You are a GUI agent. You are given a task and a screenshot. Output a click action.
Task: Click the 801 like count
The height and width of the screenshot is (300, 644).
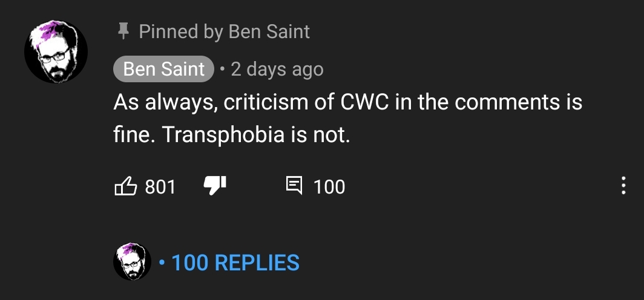pos(160,187)
